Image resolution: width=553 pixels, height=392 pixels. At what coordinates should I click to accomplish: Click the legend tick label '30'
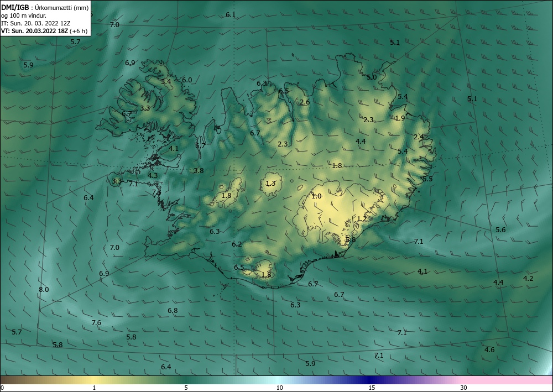[x=463, y=388]
